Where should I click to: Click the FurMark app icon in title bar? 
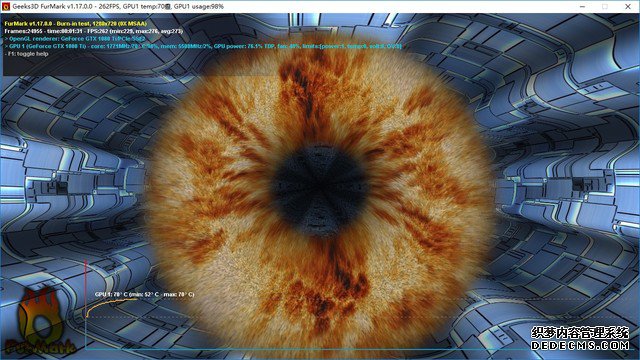(5, 7)
